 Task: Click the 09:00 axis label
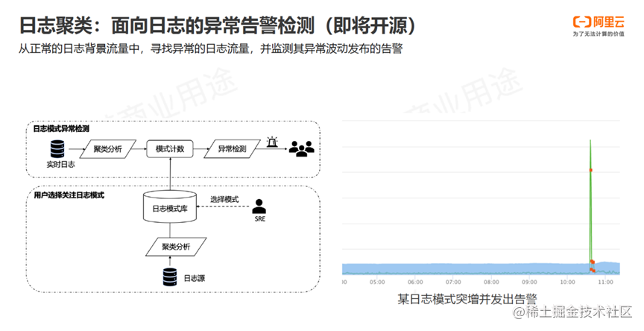[x=529, y=282]
